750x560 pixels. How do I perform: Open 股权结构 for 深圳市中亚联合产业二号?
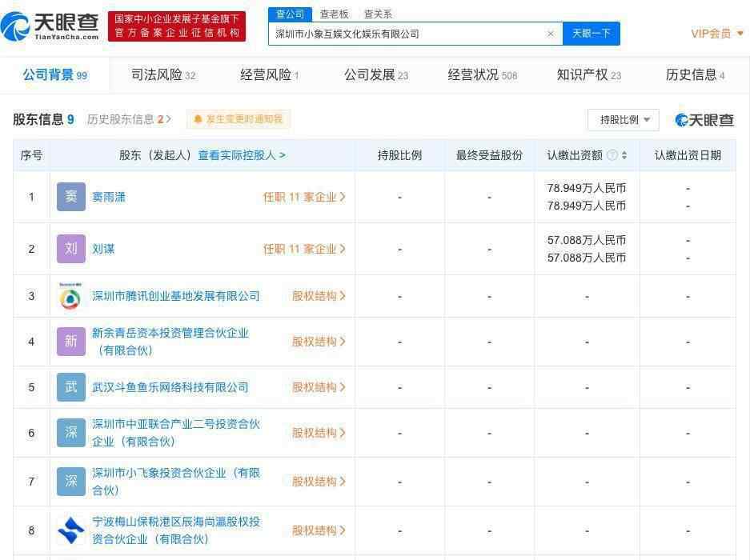click(x=319, y=433)
